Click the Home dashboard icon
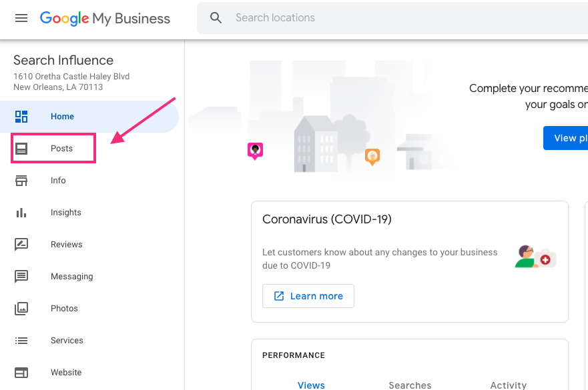This screenshot has width=588, height=390. [x=21, y=117]
